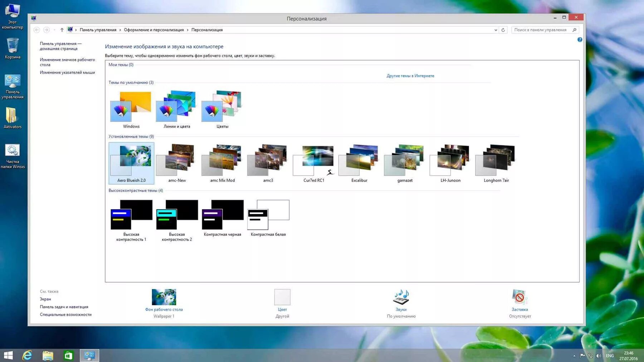Choose the amc Mix Mod theme
This screenshot has width=644, height=362.
[x=222, y=163]
